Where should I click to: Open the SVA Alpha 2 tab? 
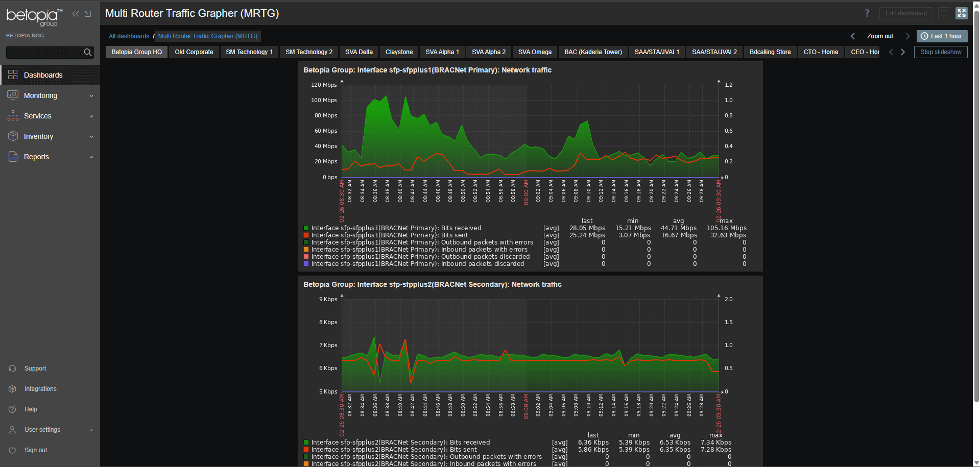[x=489, y=52]
